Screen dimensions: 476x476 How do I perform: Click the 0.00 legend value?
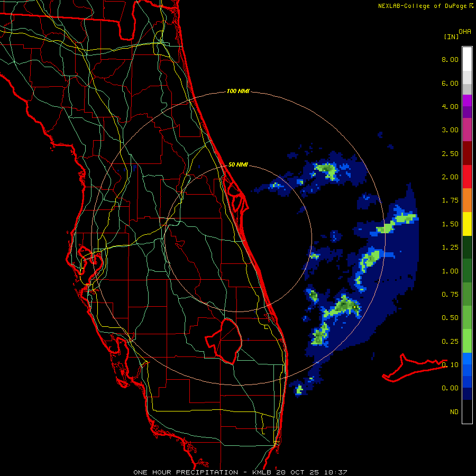coord(450,388)
